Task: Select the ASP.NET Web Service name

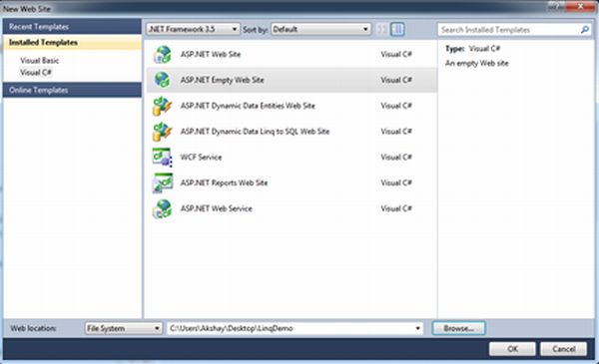Action: point(217,208)
